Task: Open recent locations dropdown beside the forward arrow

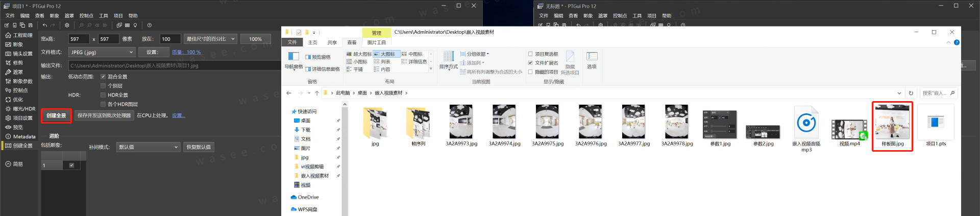Action: [x=309, y=93]
